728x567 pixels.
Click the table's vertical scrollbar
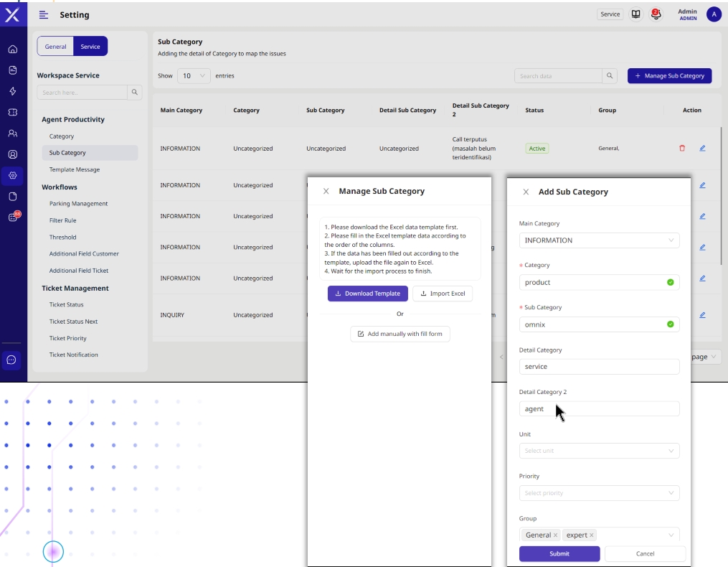tap(721, 194)
